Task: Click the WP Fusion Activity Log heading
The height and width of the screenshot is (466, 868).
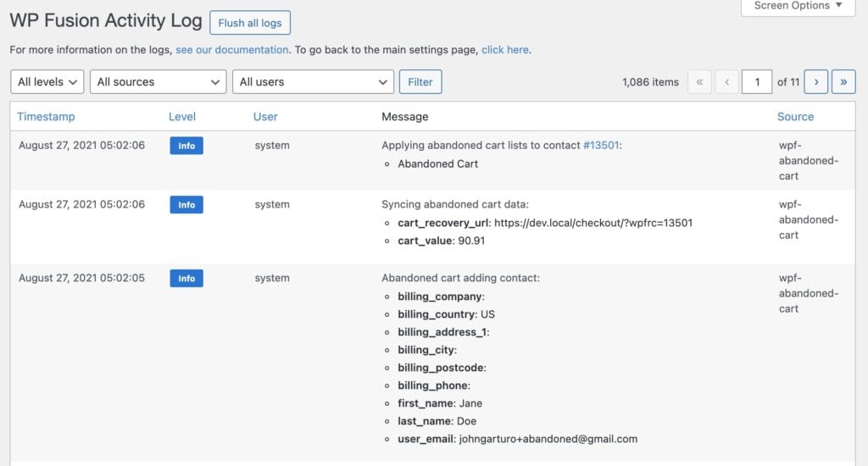Action: point(106,20)
